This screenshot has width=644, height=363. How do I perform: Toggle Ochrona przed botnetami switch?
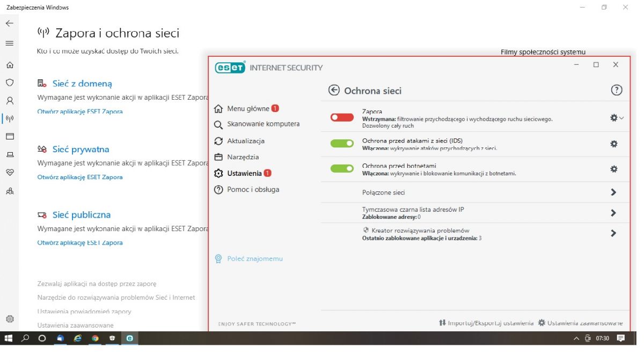[342, 168]
